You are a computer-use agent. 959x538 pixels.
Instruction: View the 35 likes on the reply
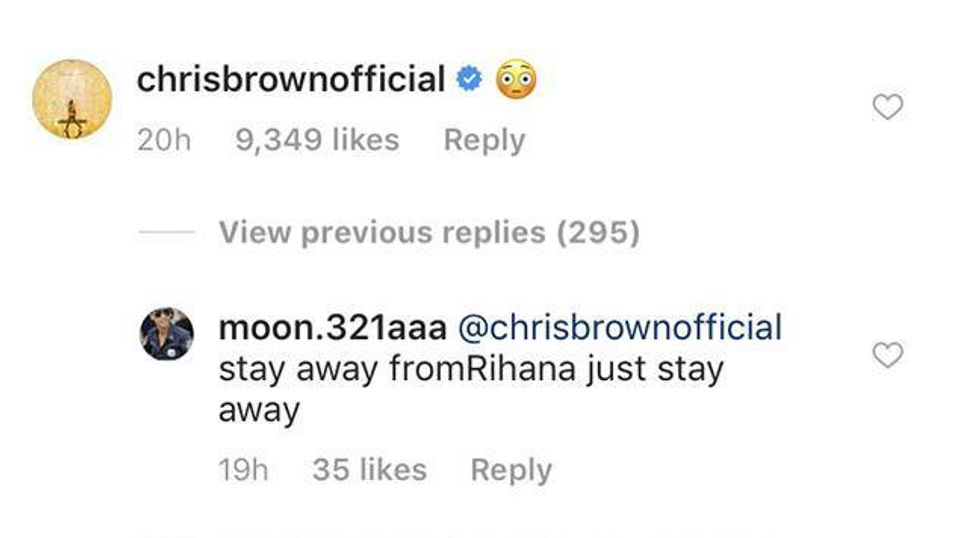[x=369, y=470]
